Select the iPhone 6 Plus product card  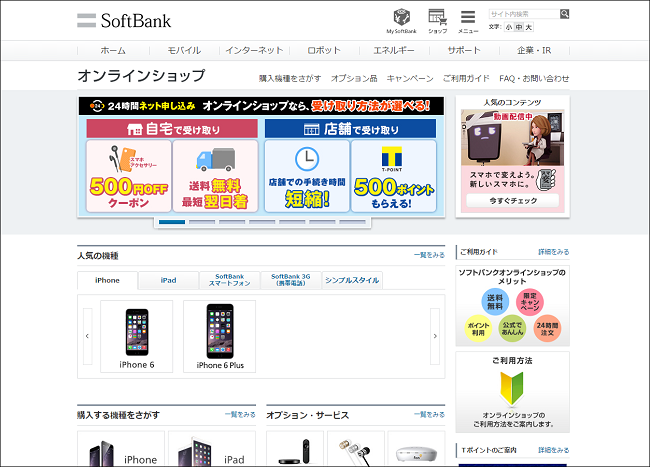[x=220, y=336]
